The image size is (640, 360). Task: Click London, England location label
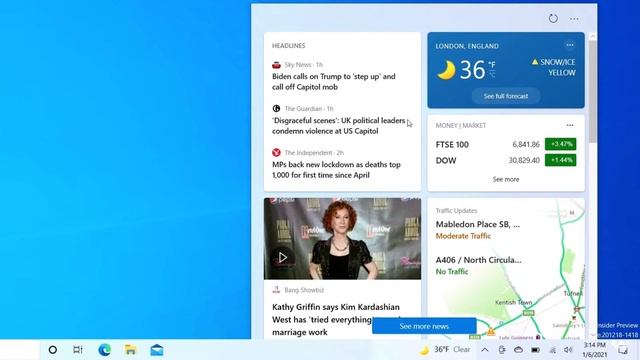tap(467, 46)
